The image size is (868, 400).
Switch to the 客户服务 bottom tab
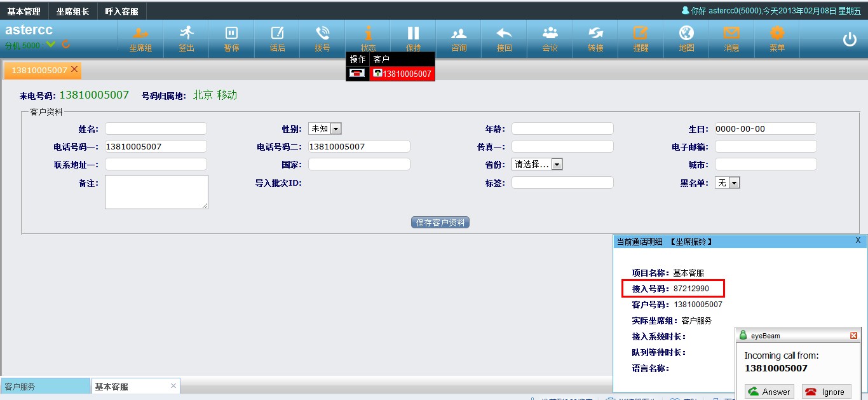pos(46,386)
